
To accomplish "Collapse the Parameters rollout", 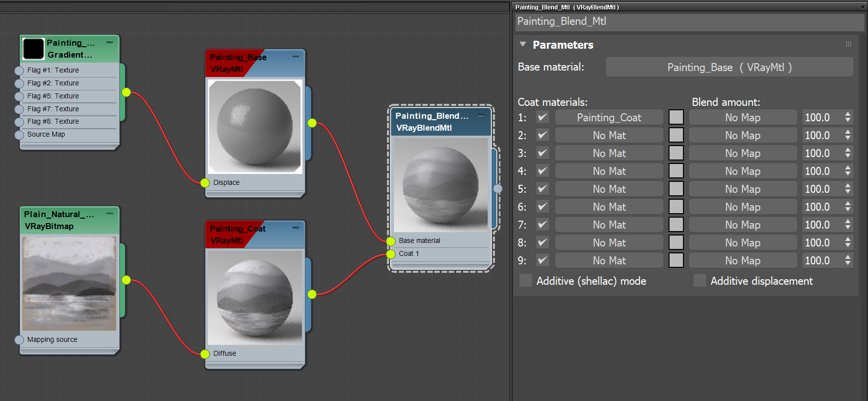I will (523, 45).
